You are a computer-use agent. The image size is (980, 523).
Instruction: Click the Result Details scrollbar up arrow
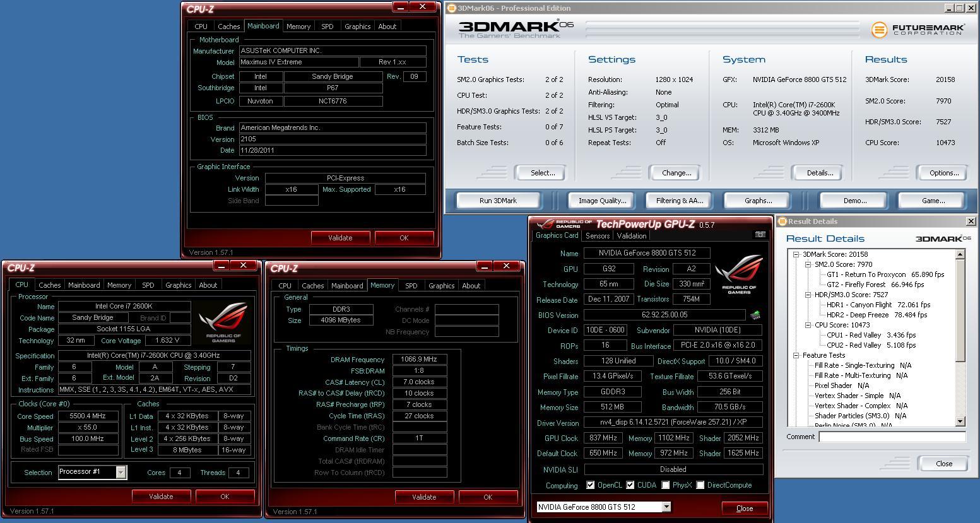click(960, 254)
